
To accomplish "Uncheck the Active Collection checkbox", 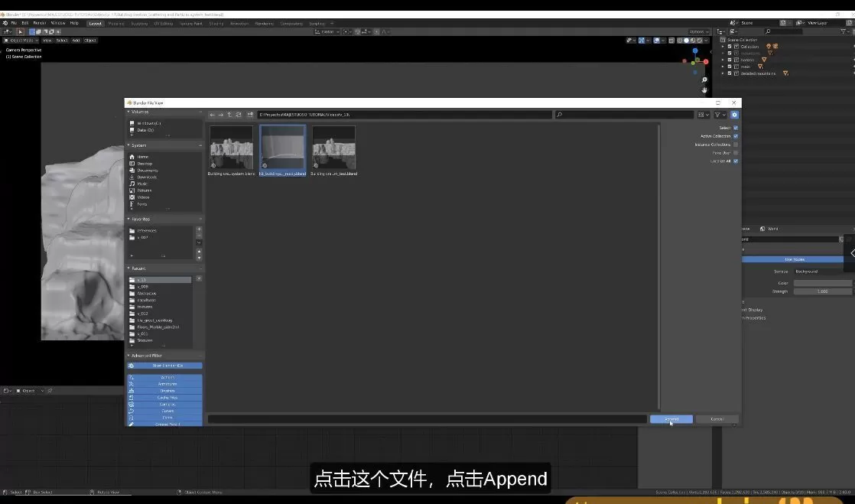I will (x=735, y=136).
